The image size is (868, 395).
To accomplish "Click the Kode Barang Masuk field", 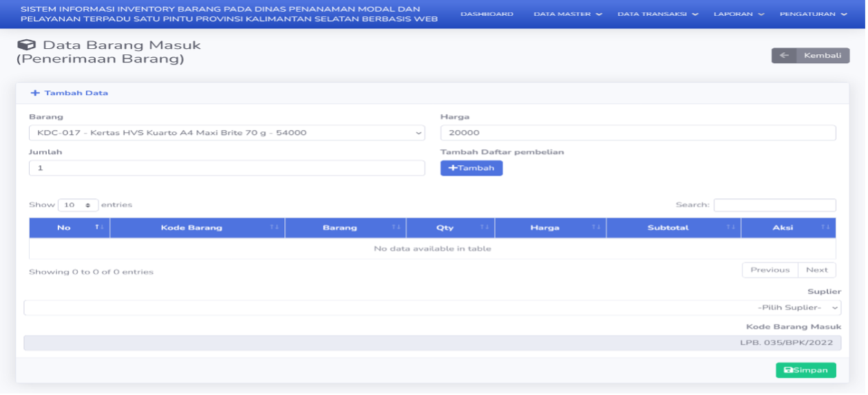I will (x=432, y=343).
